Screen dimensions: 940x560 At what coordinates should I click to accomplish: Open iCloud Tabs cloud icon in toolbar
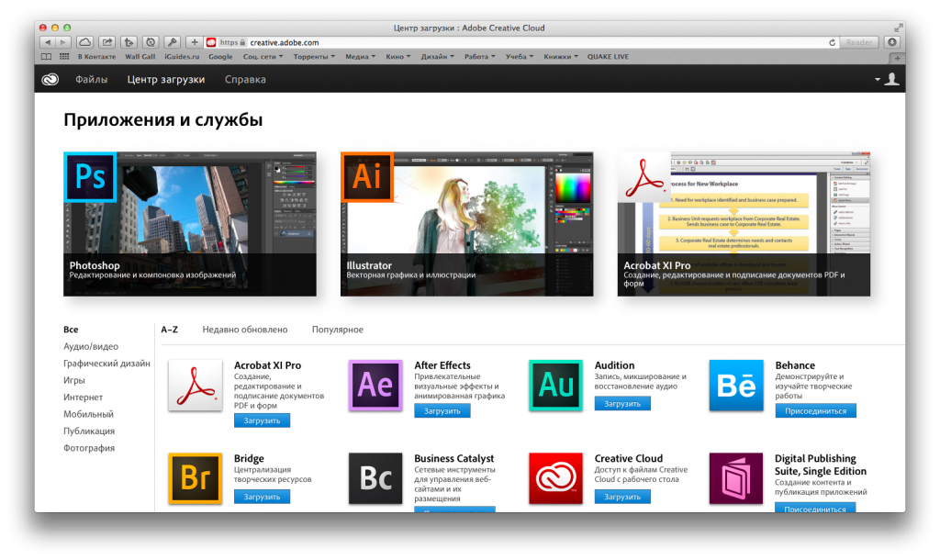tap(85, 42)
